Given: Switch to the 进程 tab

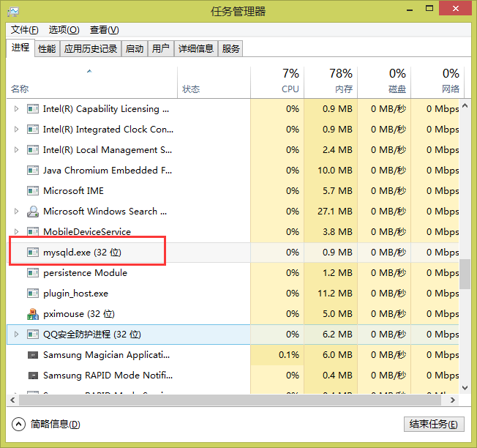Looking at the screenshot, I should [x=20, y=48].
